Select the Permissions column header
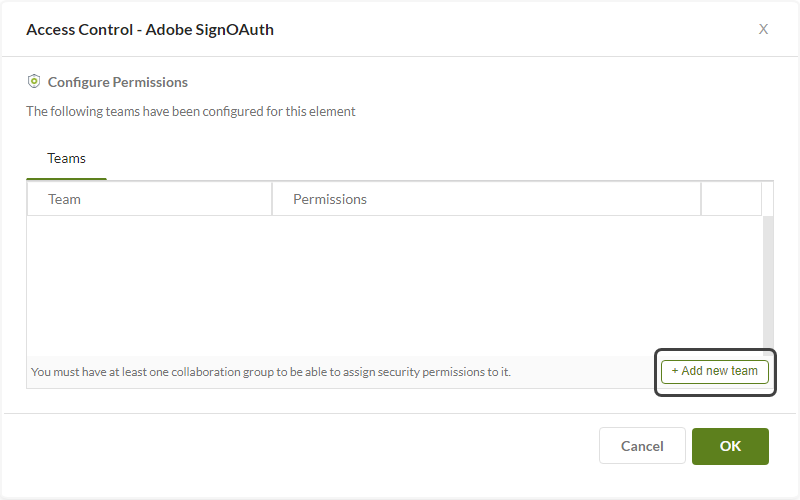This screenshot has width=800, height=500. pyautogui.click(x=330, y=199)
